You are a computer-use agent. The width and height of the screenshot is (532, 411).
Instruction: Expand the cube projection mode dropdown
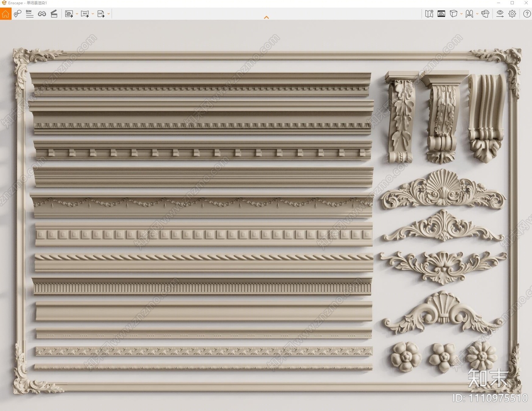[462, 14]
